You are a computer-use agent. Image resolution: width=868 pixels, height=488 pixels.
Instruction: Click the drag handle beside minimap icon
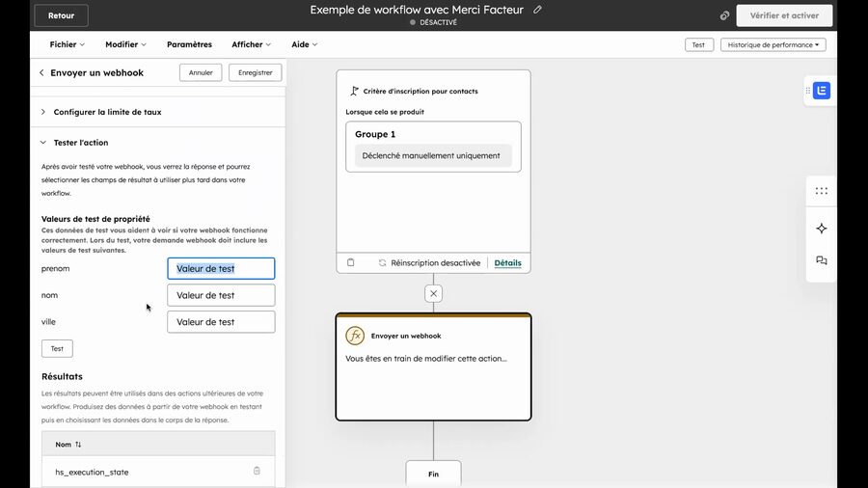pyautogui.click(x=808, y=91)
